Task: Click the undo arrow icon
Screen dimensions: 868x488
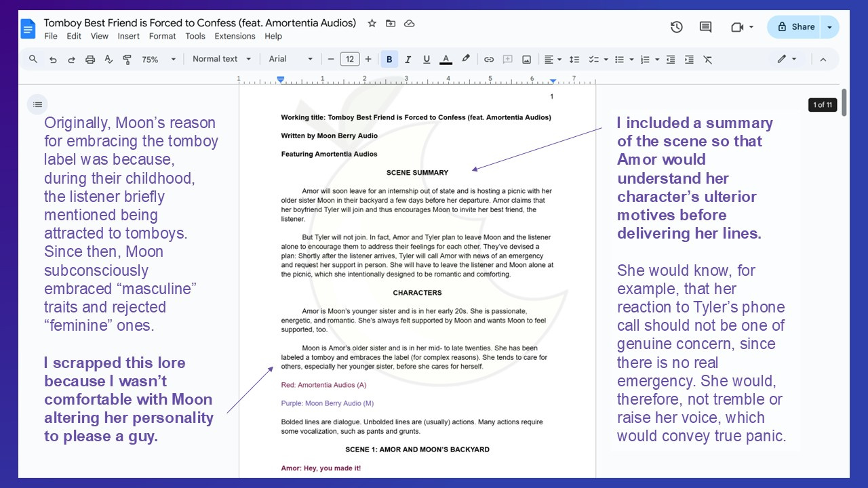Action: point(53,60)
